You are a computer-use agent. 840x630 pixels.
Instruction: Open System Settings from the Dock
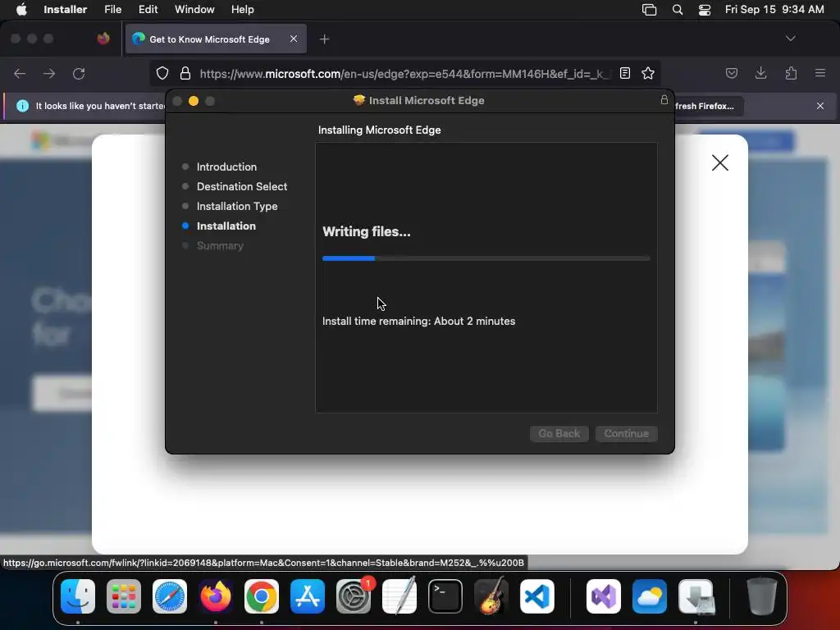(354, 596)
